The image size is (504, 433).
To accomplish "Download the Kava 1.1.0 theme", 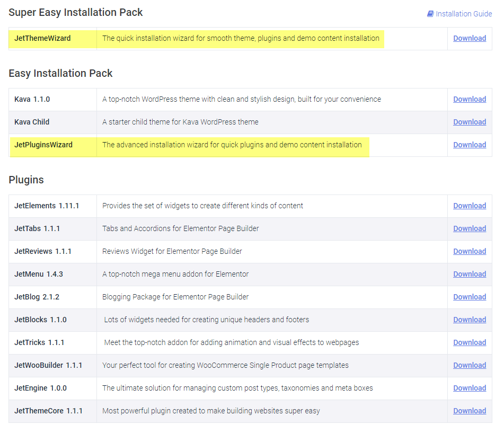I will coord(469,99).
